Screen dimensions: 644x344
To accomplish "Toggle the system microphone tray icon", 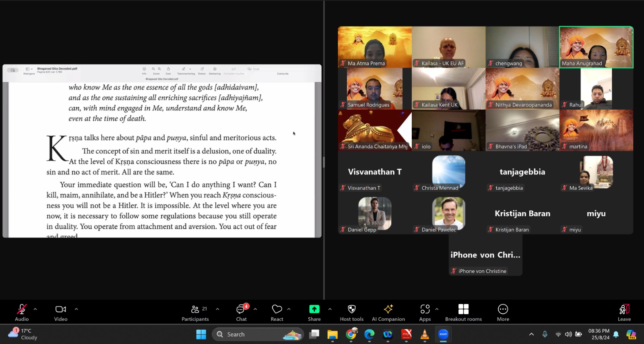I will (x=545, y=334).
